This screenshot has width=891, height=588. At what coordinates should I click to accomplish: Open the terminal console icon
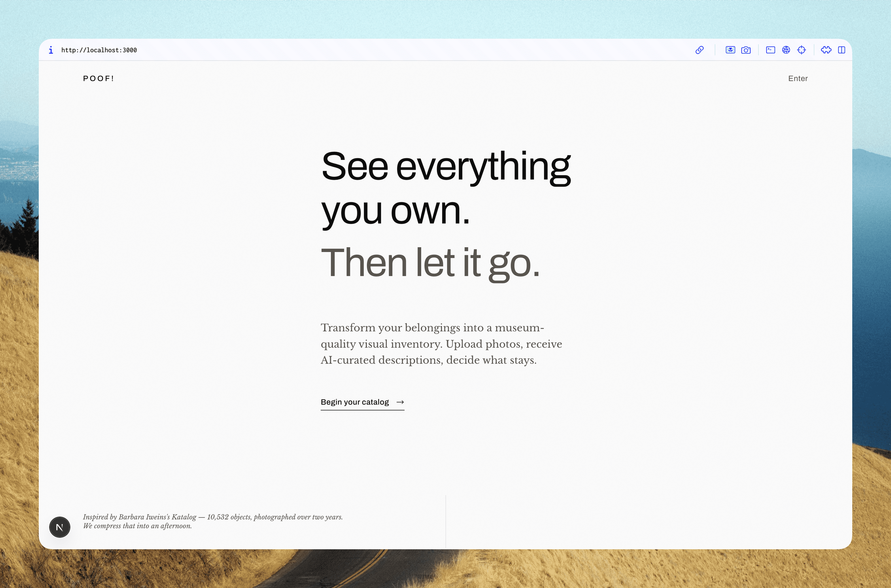pos(770,50)
